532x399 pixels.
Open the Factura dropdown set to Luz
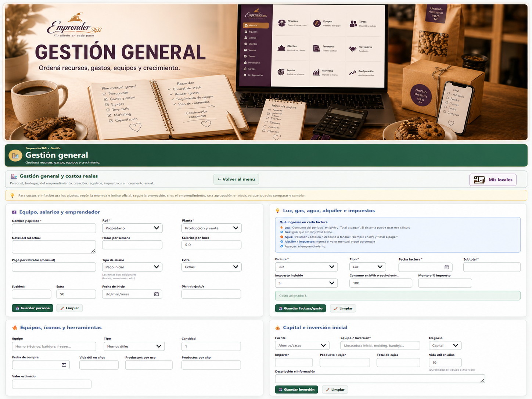point(306,267)
